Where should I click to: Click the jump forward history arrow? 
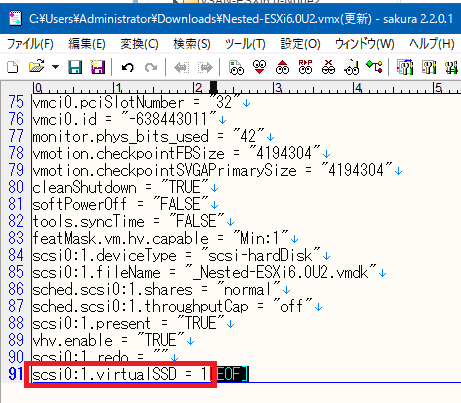pyautogui.click(x=205, y=68)
